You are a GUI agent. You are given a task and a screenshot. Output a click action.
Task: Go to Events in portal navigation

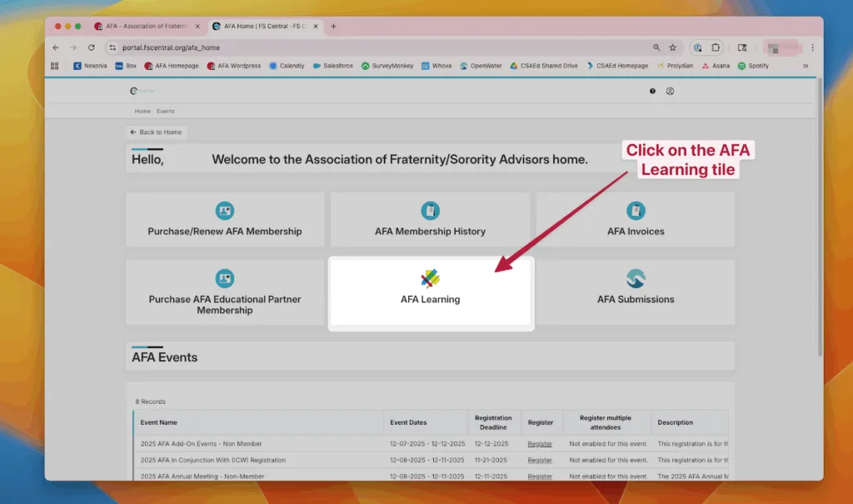click(166, 111)
